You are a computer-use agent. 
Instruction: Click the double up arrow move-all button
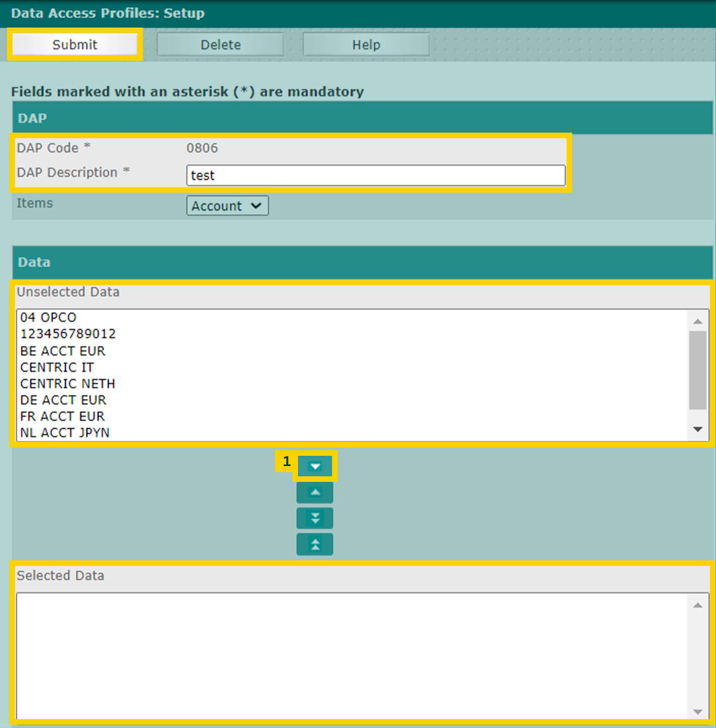pyautogui.click(x=315, y=544)
